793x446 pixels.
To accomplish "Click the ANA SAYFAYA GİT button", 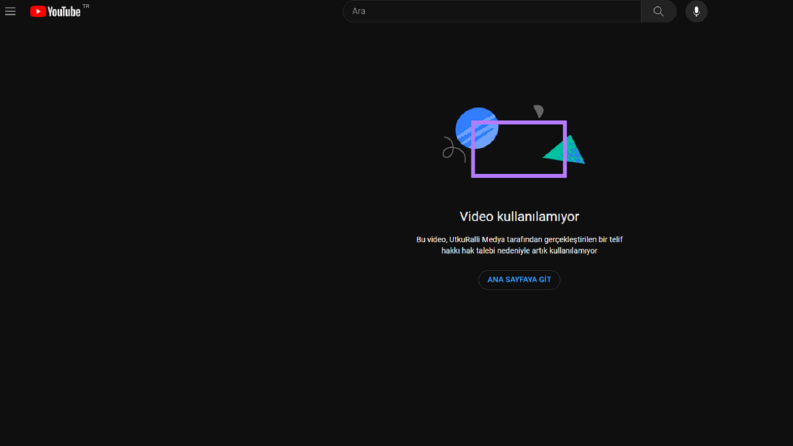I will tap(519, 280).
